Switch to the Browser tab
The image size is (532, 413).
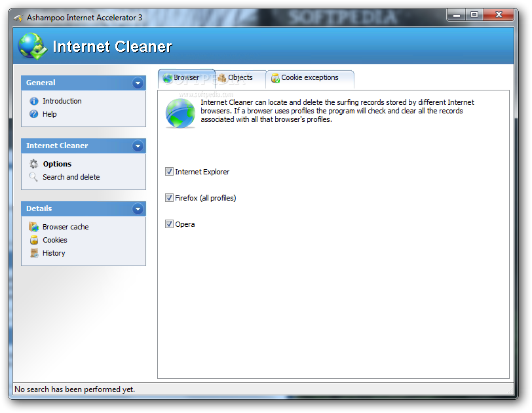point(186,78)
